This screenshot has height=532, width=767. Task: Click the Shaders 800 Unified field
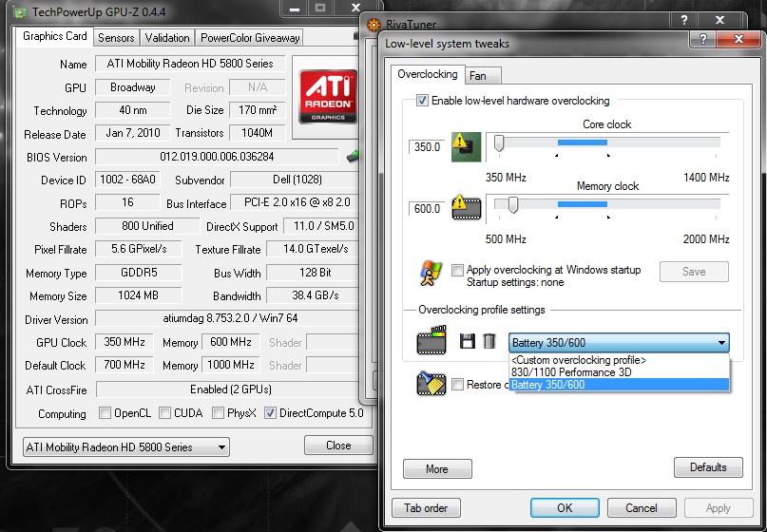tap(147, 226)
